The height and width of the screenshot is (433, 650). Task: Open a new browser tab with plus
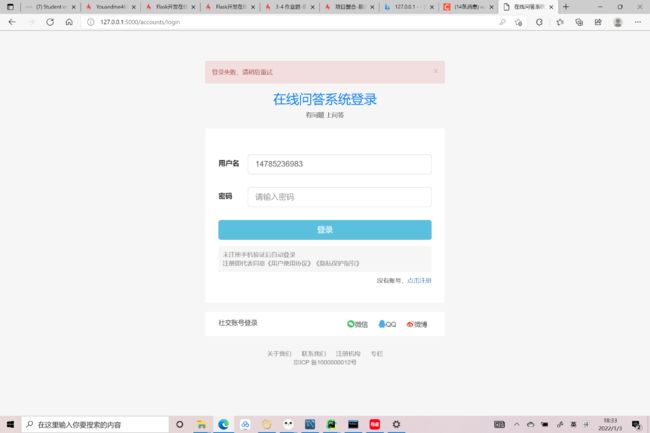coord(566,7)
